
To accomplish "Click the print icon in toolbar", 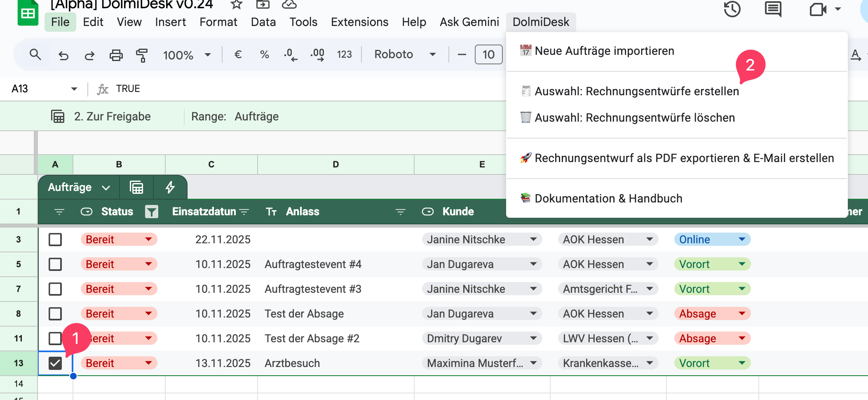I will tap(116, 55).
